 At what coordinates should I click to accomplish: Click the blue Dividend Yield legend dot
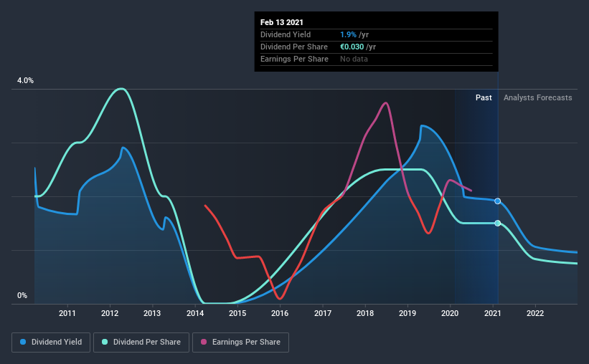(23, 342)
